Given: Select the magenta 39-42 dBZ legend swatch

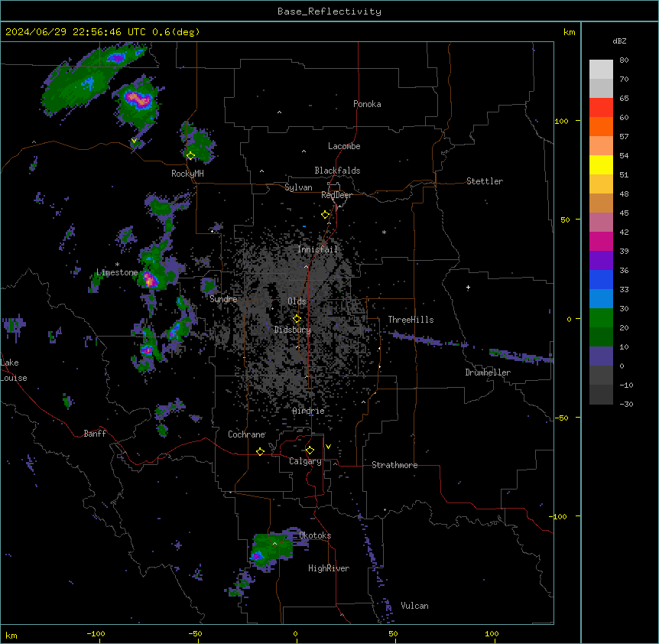Looking at the screenshot, I should (x=601, y=241).
